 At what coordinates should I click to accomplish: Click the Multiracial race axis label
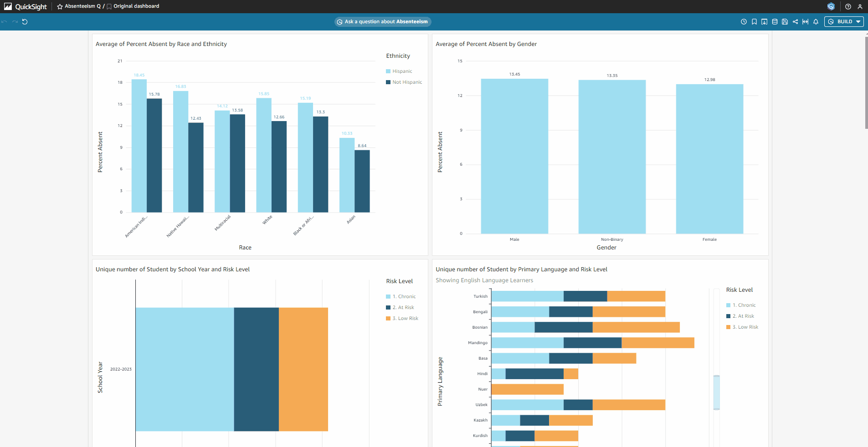[223, 223]
